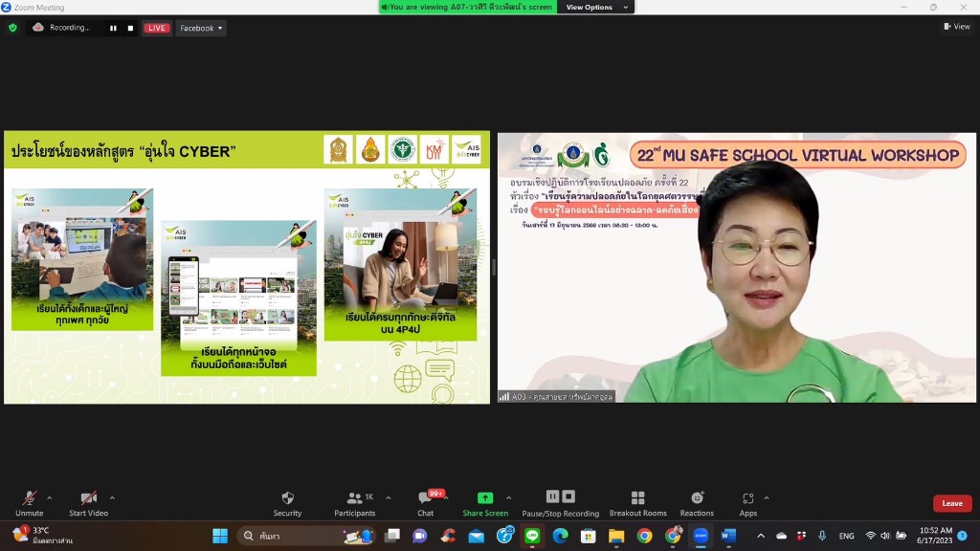Open the weather widget 33°C
The height and width of the screenshot is (551, 980).
click(42, 536)
